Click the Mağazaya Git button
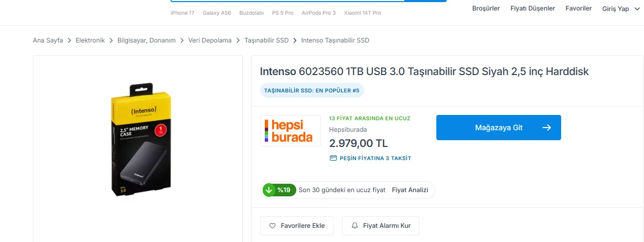Screen dimensions: 644x242 [x=499, y=128]
